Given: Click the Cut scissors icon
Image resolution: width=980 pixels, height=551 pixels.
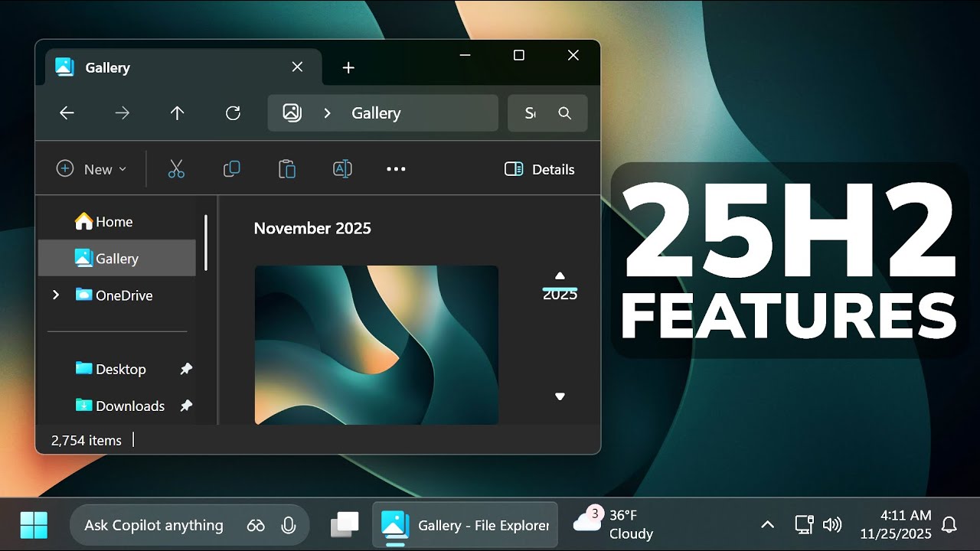Looking at the screenshot, I should 176,169.
